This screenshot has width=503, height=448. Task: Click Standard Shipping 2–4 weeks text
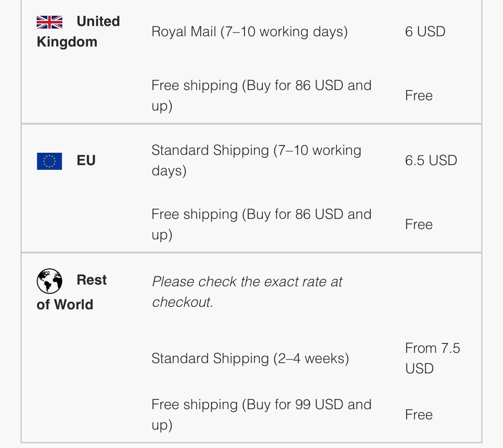250,358
